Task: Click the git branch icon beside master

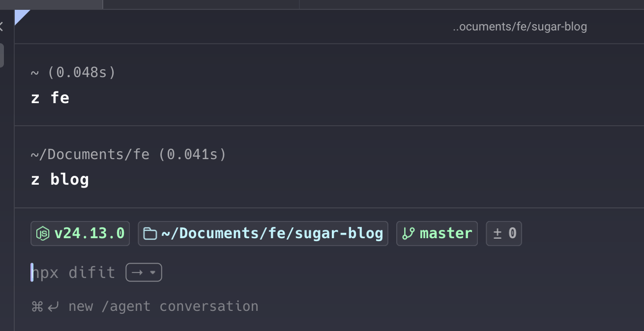Action: pos(408,233)
